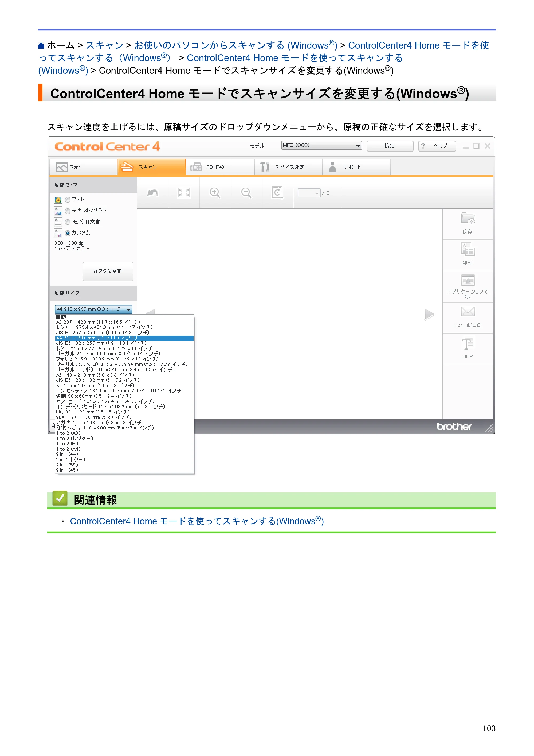Image resolution: width=534 pixels, height=756 pixels.
Task: Click the fit-to-window toolbar icon
Action: coord(184,193)
